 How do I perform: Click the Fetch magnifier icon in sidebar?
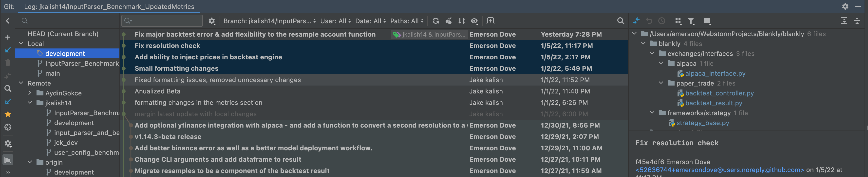(x=8, y=88)
